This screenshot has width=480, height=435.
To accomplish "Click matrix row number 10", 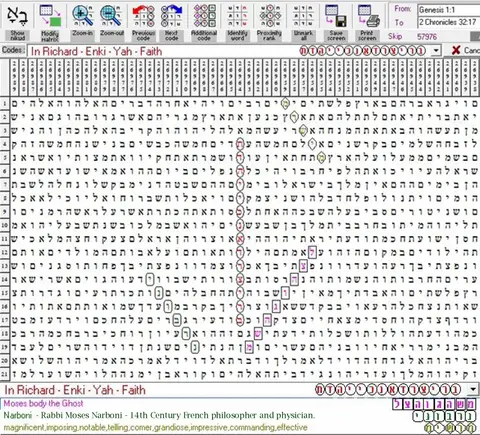I will [5, 225].
